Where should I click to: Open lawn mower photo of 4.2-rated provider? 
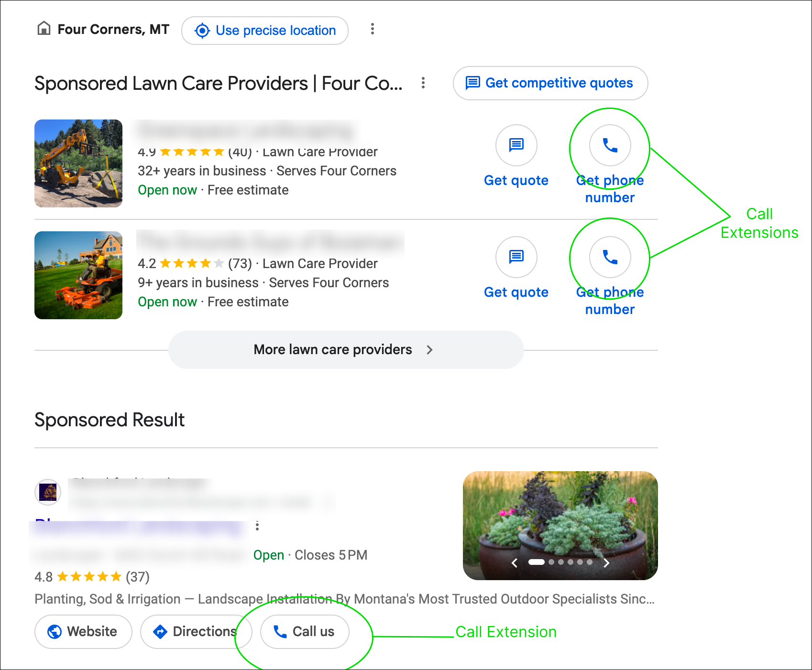point(78,275)
